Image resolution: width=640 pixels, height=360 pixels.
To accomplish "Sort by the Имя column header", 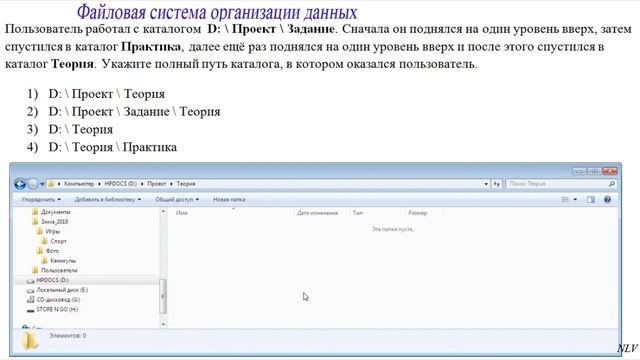I will 182,213.
